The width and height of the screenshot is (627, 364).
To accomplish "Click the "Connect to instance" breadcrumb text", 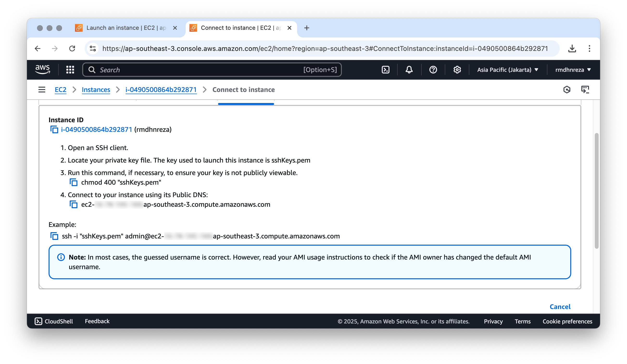I will pyautogui.click(x=243, y=90).
